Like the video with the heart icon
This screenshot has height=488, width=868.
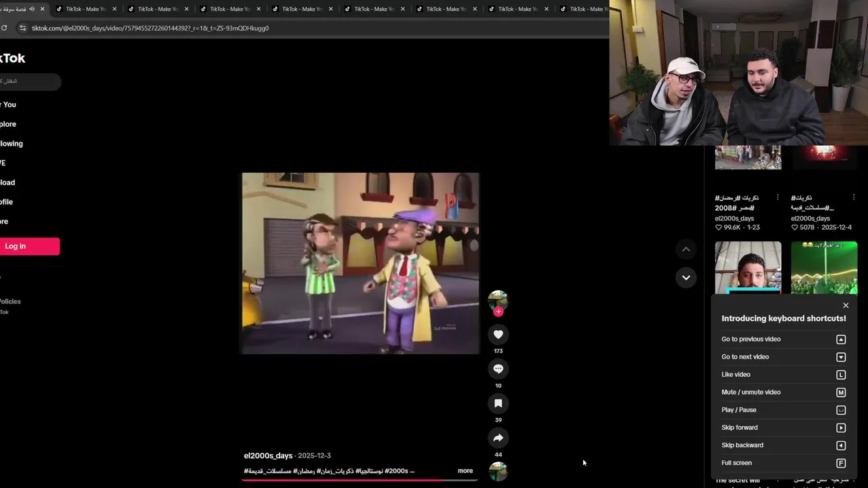(x=498, y=334)
